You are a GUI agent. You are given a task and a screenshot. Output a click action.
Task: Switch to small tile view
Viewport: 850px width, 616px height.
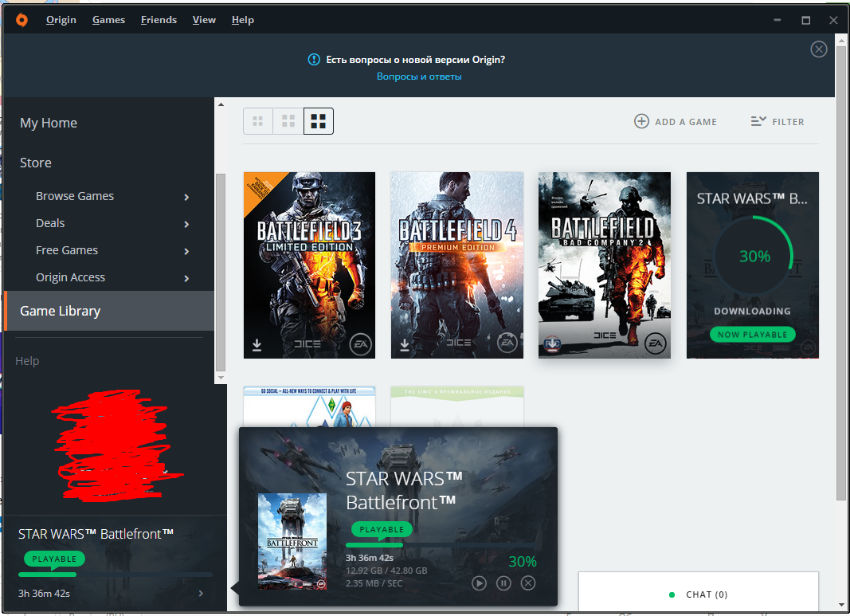click(258, 121)
